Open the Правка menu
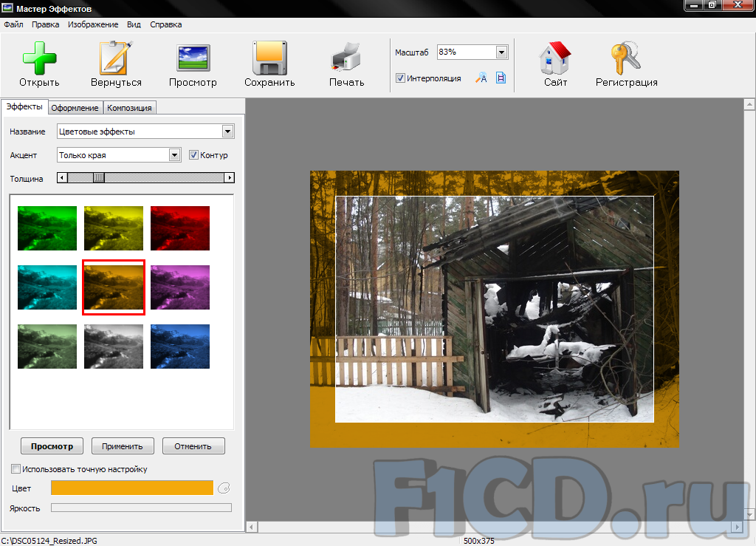The width and height of the screenshot is (756, 546). click(45, 24)
